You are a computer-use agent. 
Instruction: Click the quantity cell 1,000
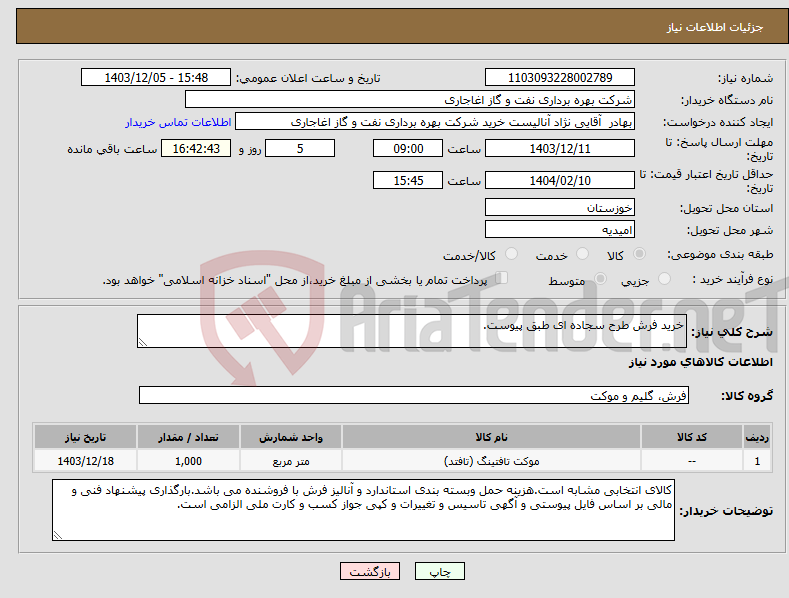tap(188, 461)
